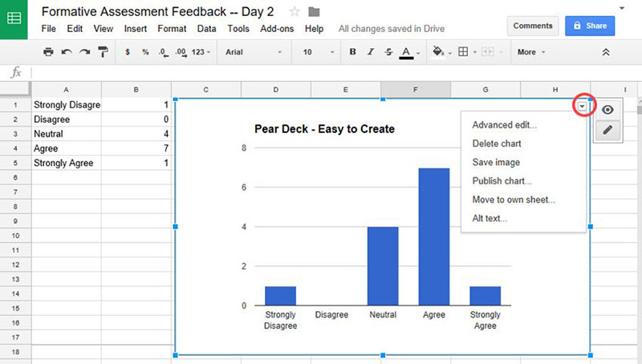Screen dimensions: 642x364
Task: Open fill color paint bucket
Action: [438, 52]
